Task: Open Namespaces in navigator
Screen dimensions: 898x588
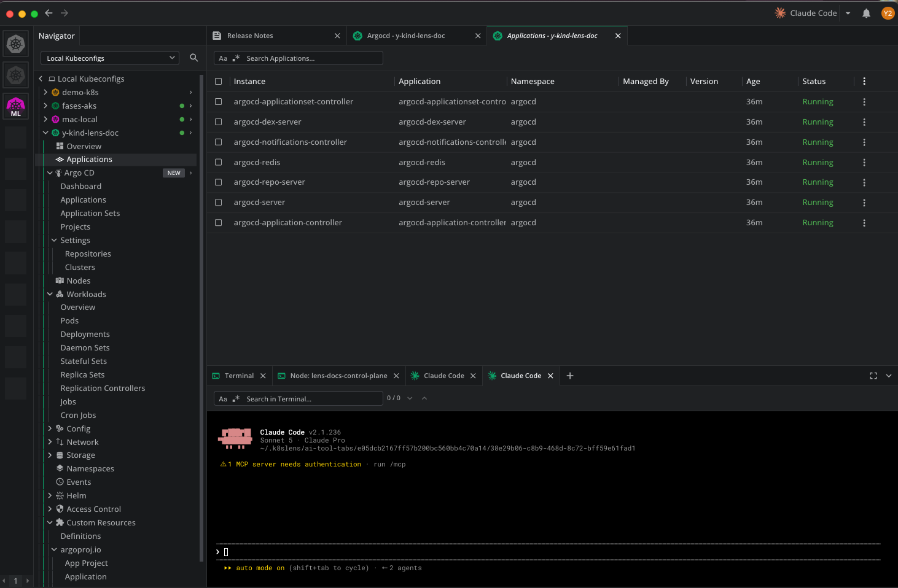Action: pos(90,469)
